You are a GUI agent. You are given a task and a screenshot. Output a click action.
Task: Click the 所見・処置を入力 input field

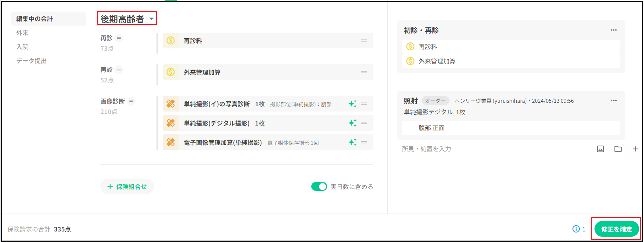point(491,149)
